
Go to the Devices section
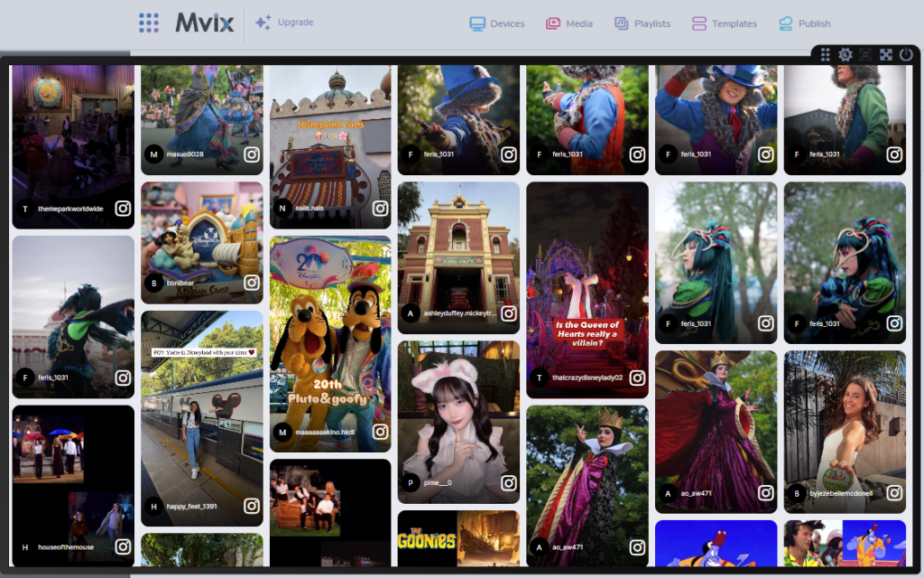(x=496, y=23)
